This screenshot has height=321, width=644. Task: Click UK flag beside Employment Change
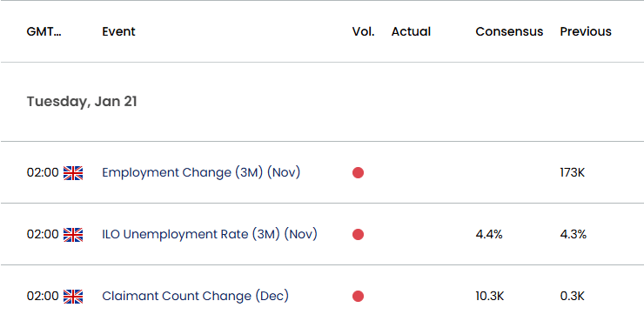click(x=73, y=173)
